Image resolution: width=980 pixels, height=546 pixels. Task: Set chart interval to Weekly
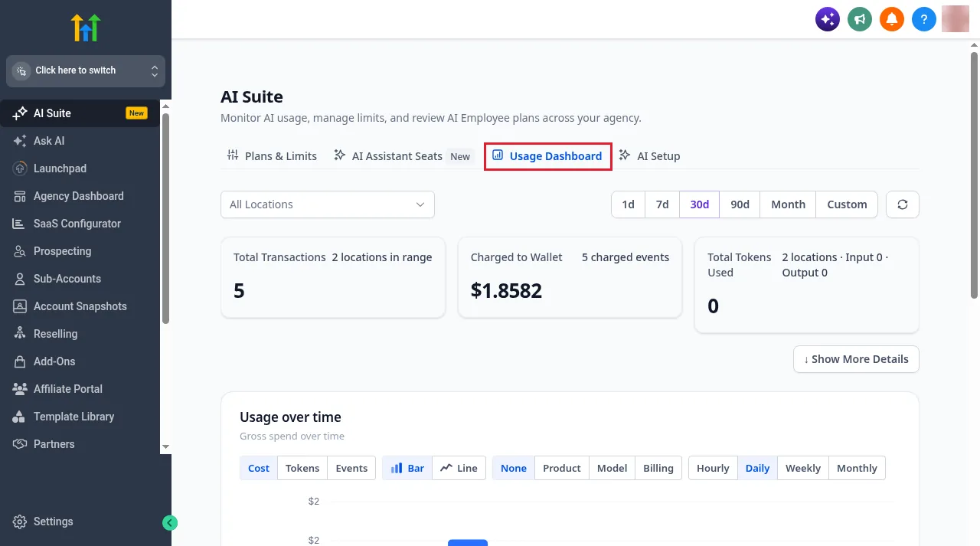tap(803, 468)
